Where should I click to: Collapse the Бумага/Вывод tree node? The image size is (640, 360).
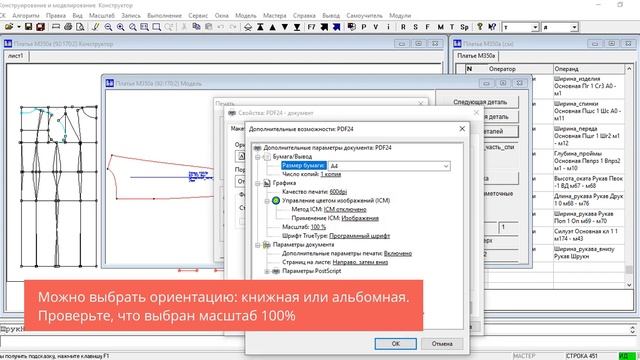(258, 157)
